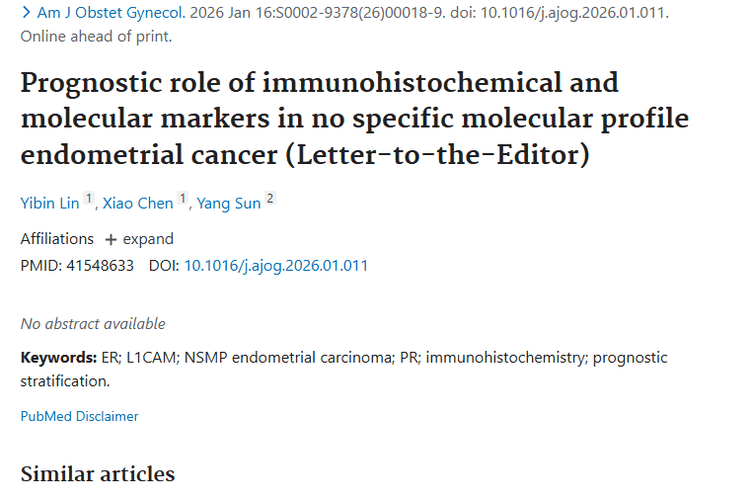
Task: Click the chevron icon before the journal name
Action: pos(25,13)
